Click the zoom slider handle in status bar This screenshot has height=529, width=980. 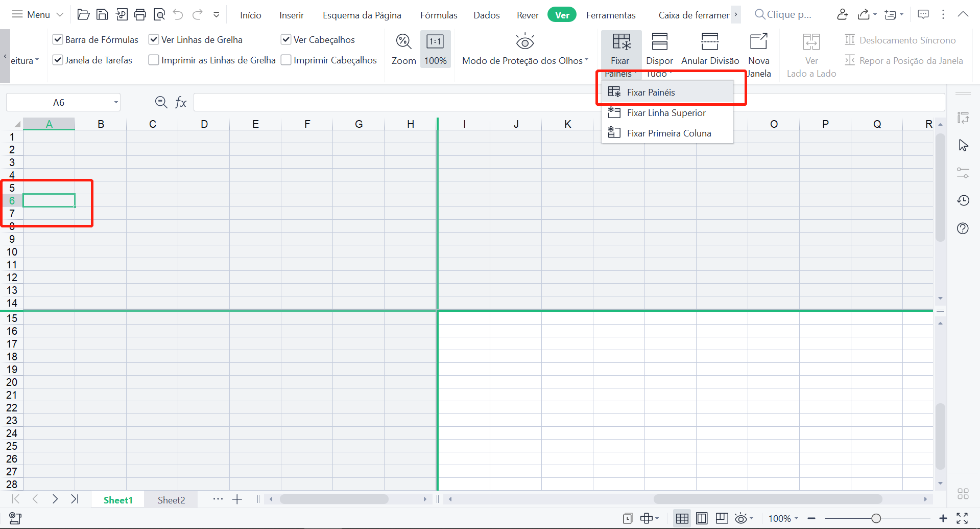coord(876,518)
